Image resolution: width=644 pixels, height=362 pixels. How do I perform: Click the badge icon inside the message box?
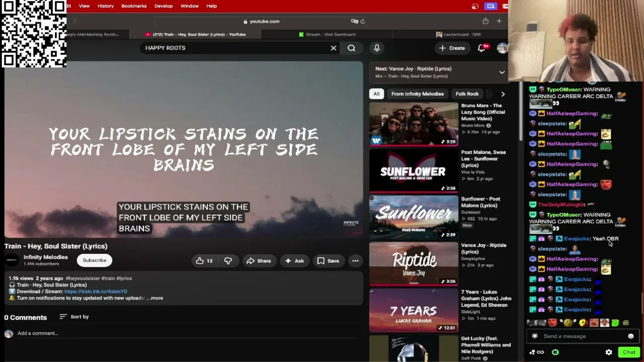(x=535, y=336)
